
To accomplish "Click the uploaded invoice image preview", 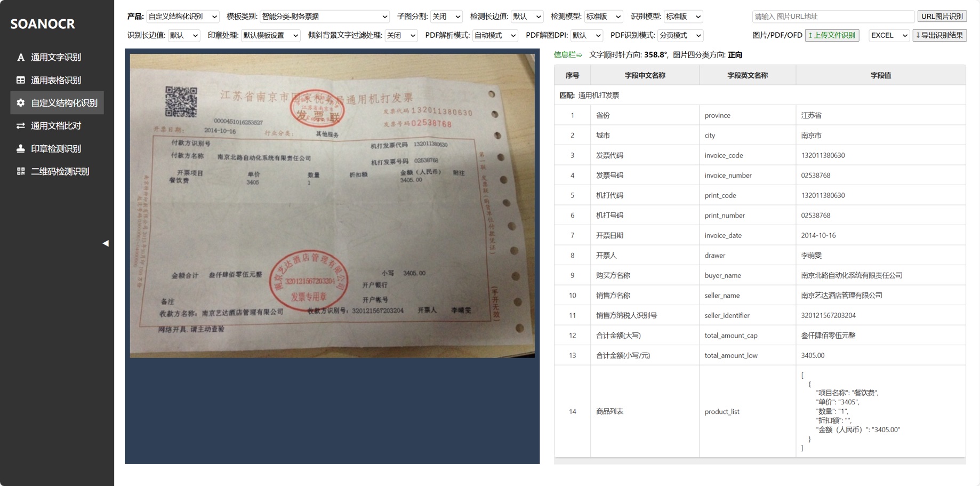I will point(332,205).
